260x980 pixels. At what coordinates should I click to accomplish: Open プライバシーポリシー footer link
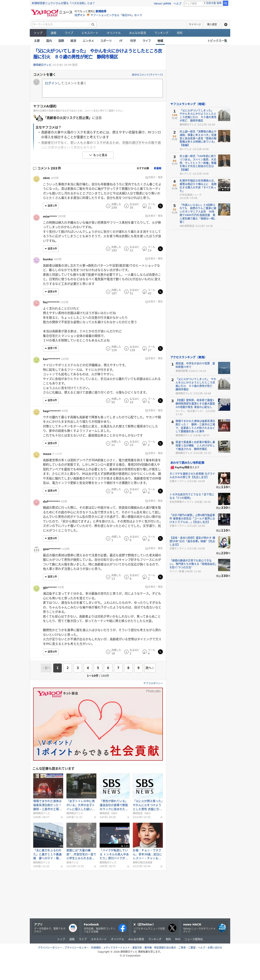(50, 948)
